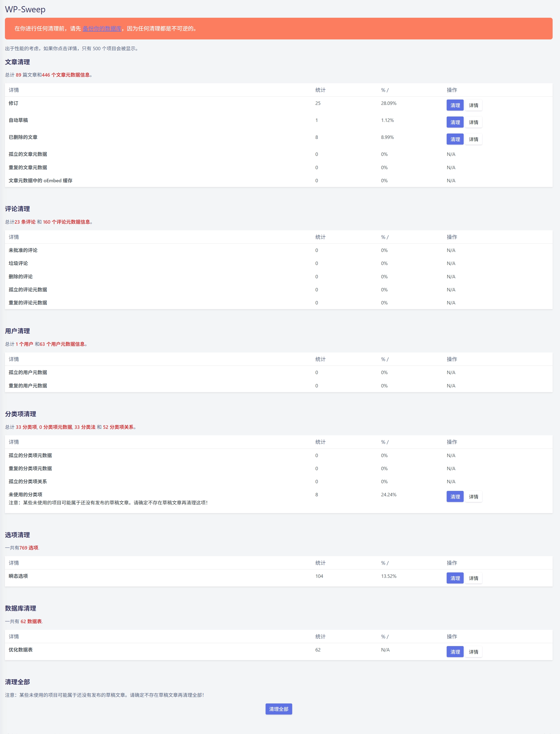Show 详情 for 已删除的文章 row

473,139
